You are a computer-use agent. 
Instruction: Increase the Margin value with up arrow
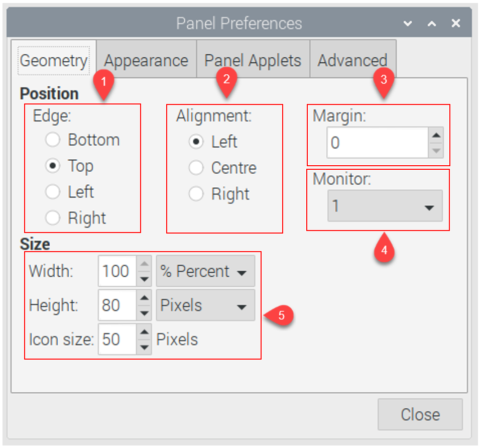coord(436,135)
